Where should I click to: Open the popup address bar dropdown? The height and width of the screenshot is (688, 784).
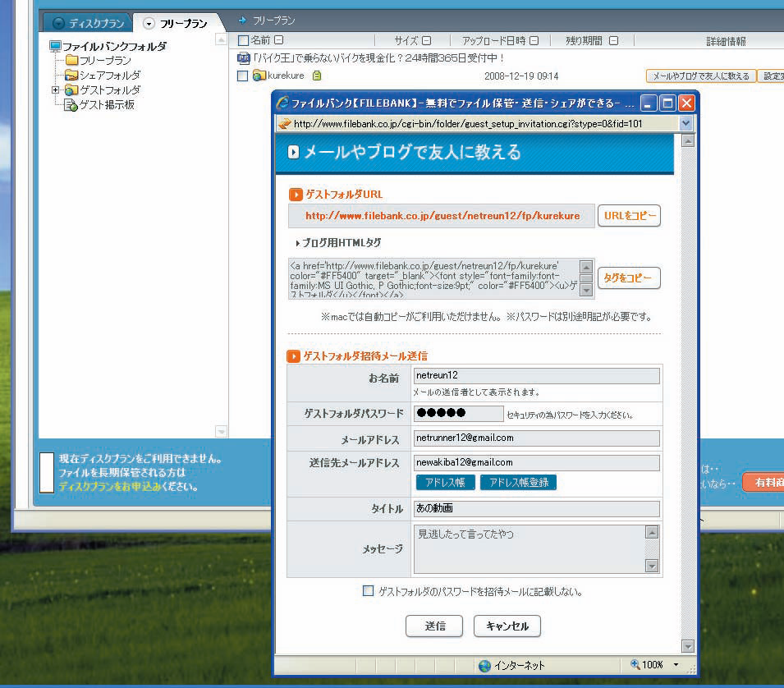685,123
